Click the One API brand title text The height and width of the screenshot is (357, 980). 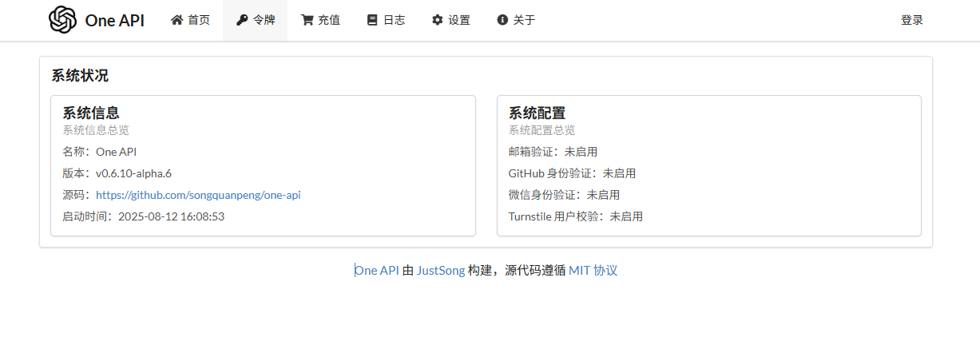click(114, 21)
